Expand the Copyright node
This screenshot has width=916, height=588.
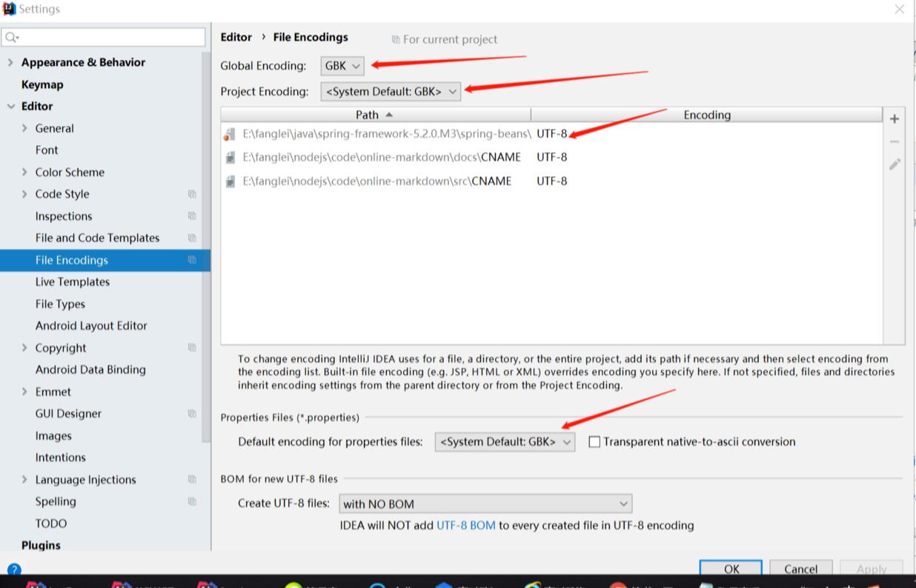click(x=24, y=347)
